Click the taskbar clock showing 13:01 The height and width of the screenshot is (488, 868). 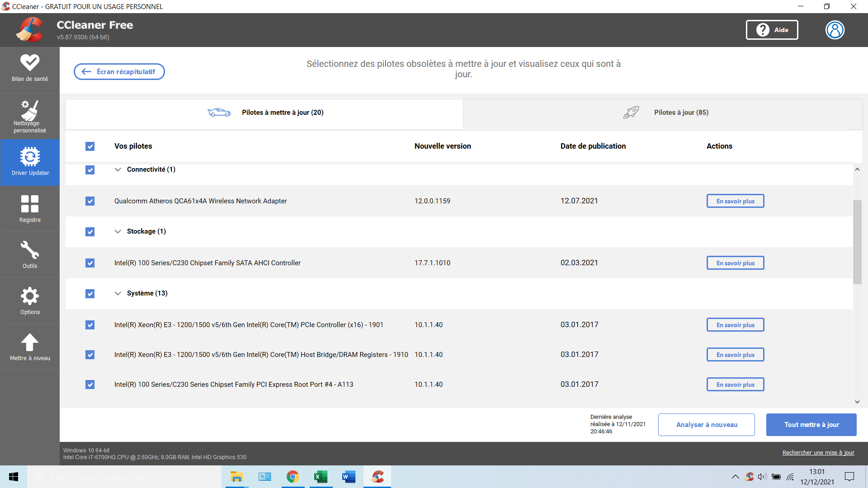point(817,477)
